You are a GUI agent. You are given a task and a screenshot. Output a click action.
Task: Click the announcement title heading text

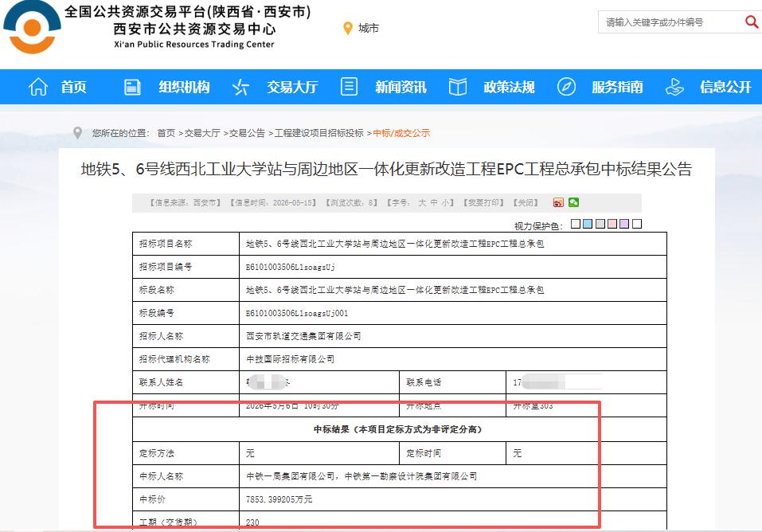pos(386,169)
